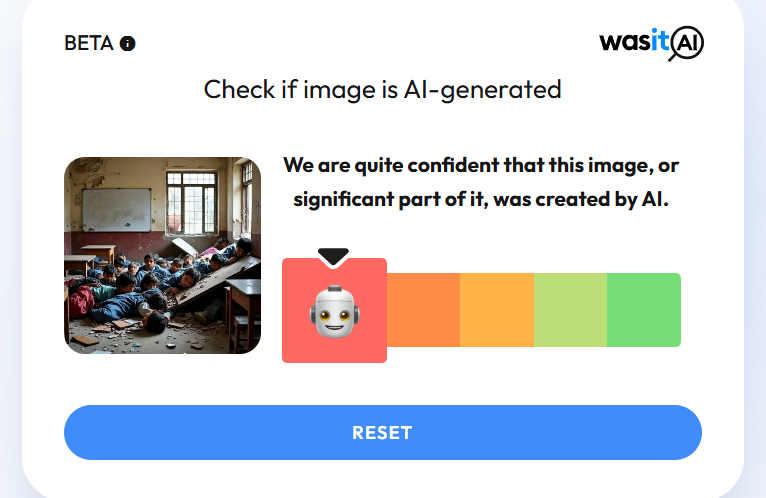Click the 'wasit' text in the logo
The height and width of the screenshot is (498, 766).
click(x=634, y=41)
